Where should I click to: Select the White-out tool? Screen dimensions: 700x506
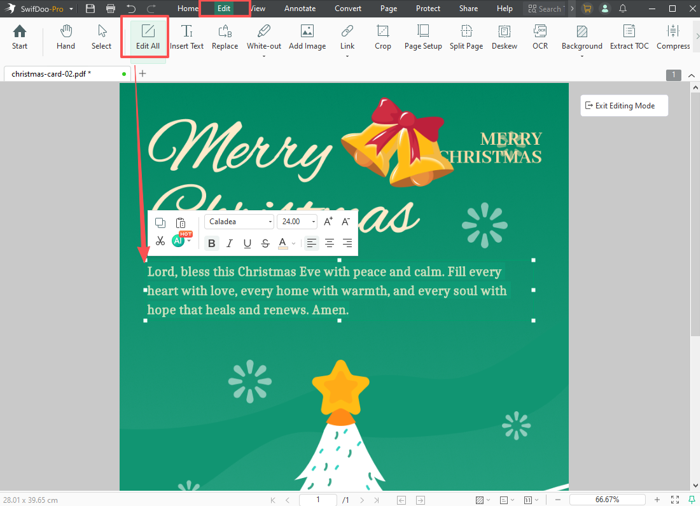coord(264,37)
